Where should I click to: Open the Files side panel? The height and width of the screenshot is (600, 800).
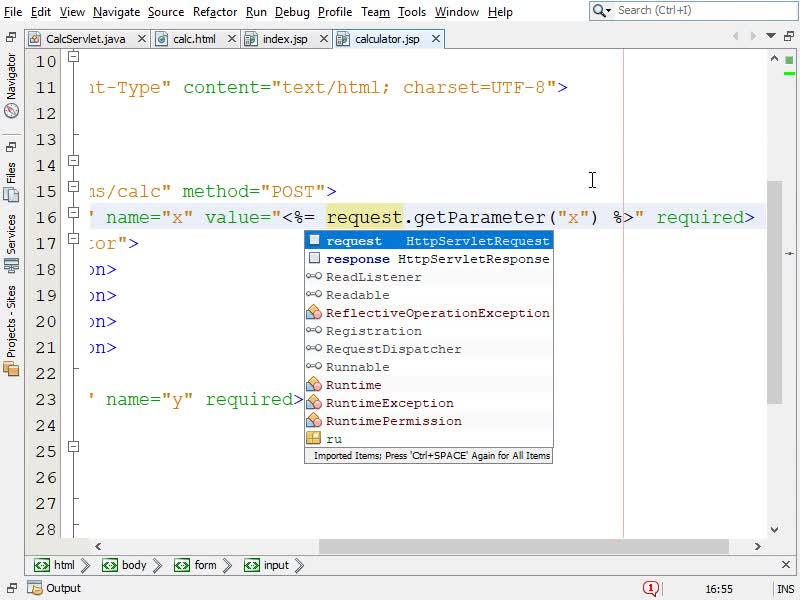11,182
